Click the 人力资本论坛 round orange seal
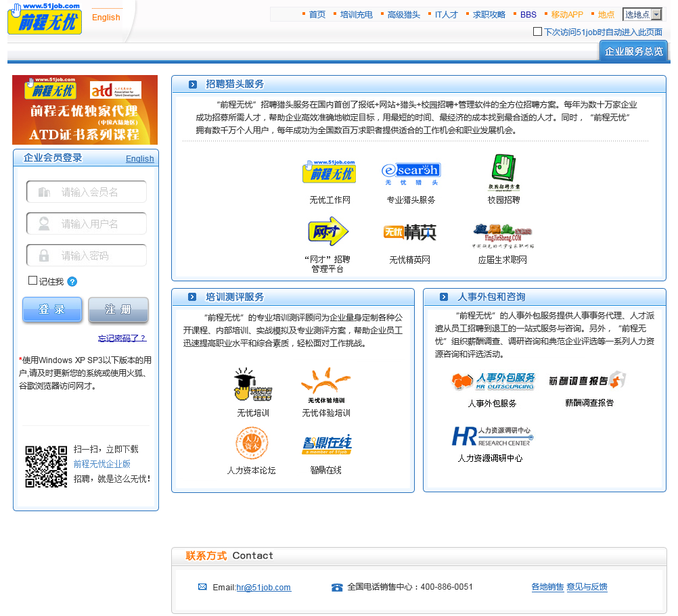 pyautogui.click(x=252, y=443)
